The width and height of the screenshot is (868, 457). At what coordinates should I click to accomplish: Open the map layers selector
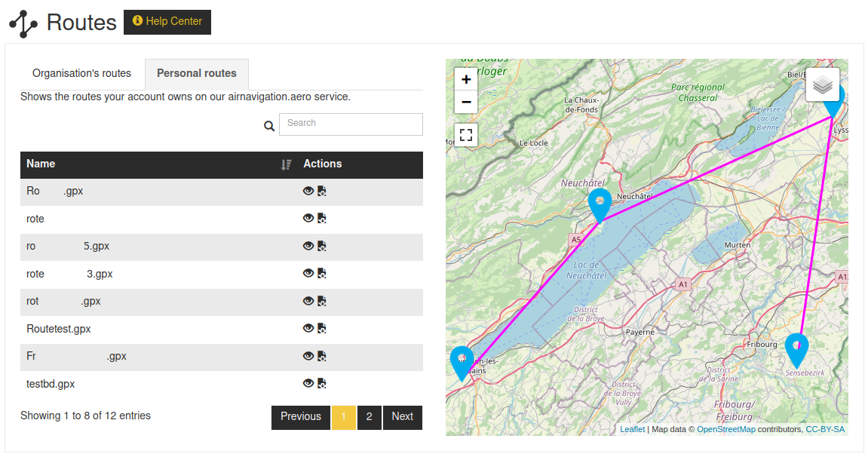pos(823,84)
